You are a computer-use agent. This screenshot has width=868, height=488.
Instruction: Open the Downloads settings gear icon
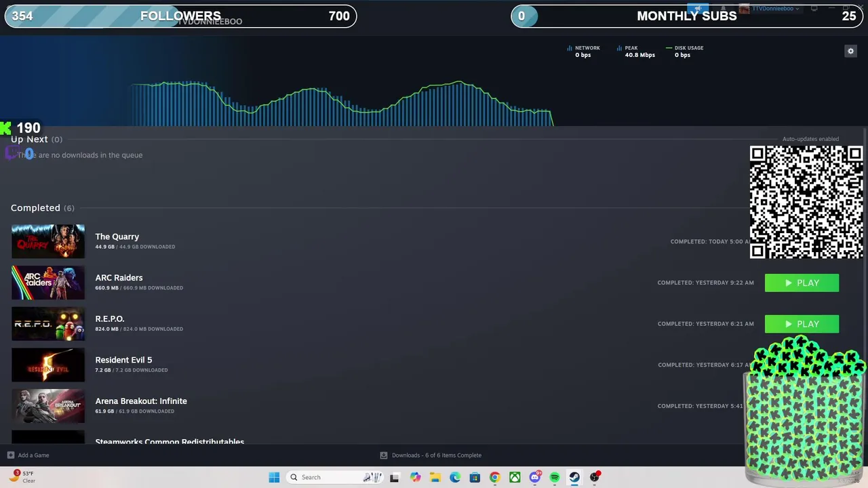(850, 51)
